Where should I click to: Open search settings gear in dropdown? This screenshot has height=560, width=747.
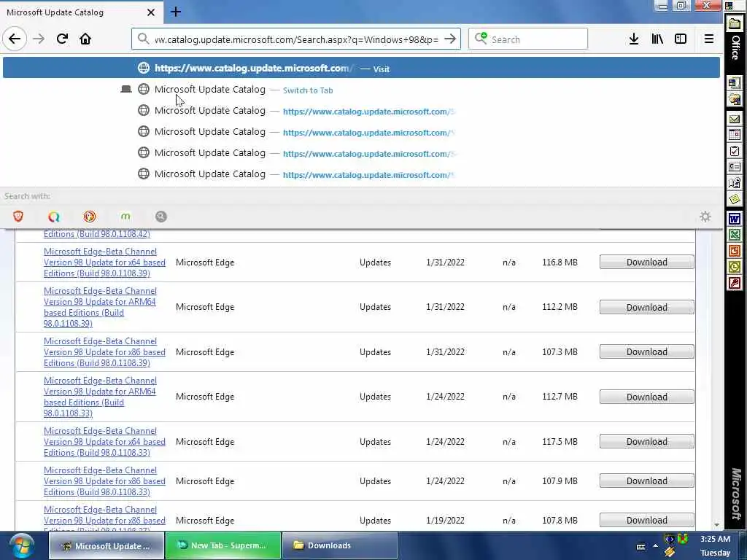pos(705,217)
